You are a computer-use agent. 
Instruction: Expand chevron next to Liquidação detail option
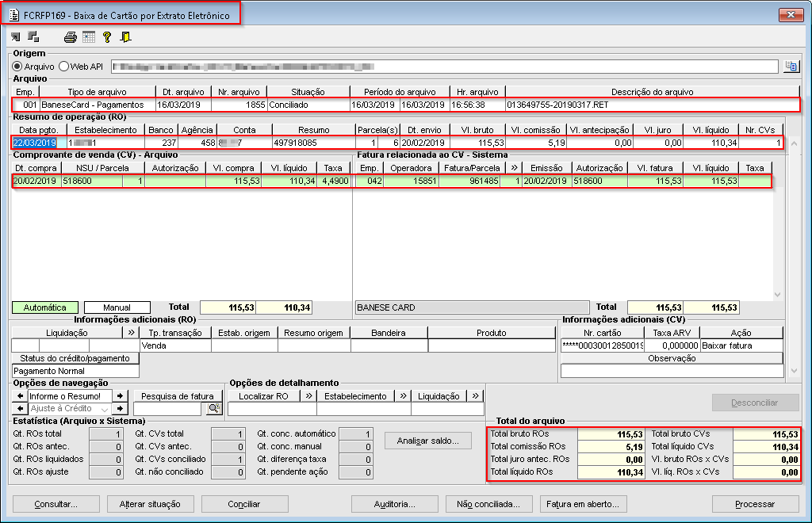(476, 395)
